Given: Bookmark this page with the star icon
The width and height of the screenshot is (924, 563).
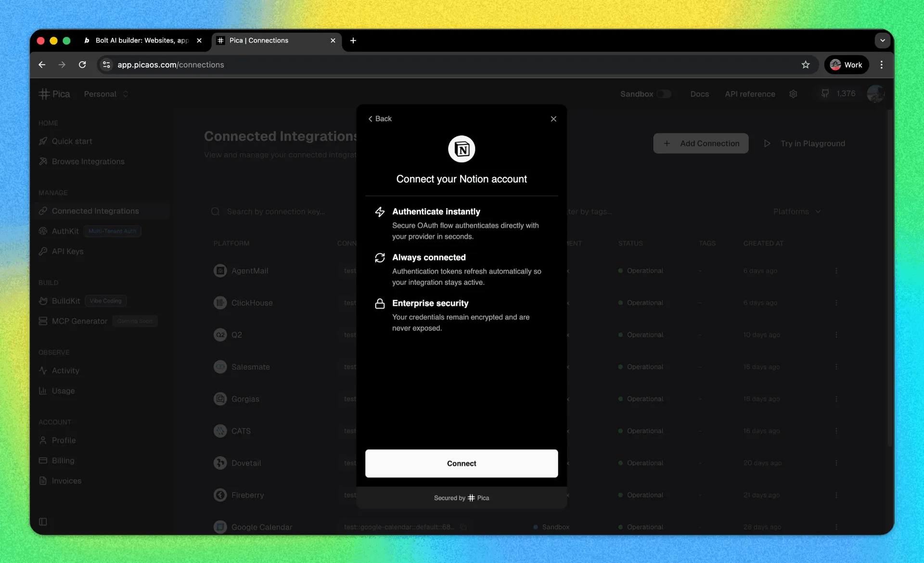Looking at the screenshot, I should [806, 64].
